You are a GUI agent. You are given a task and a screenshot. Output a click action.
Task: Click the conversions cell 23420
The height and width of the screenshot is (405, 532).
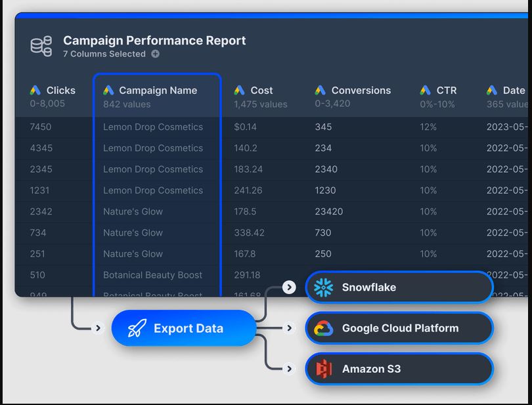click(x=329, y=211)
